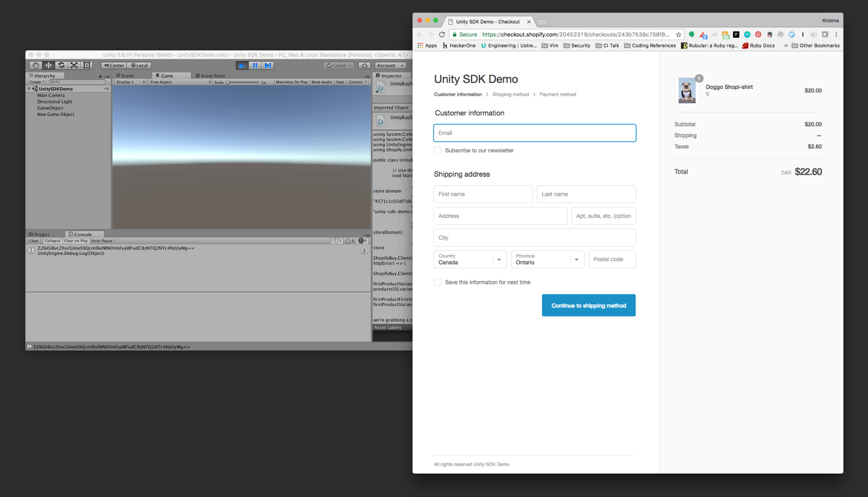Check Save this information for next time
This screenshot has height=497, width=868.
(437, 282)
